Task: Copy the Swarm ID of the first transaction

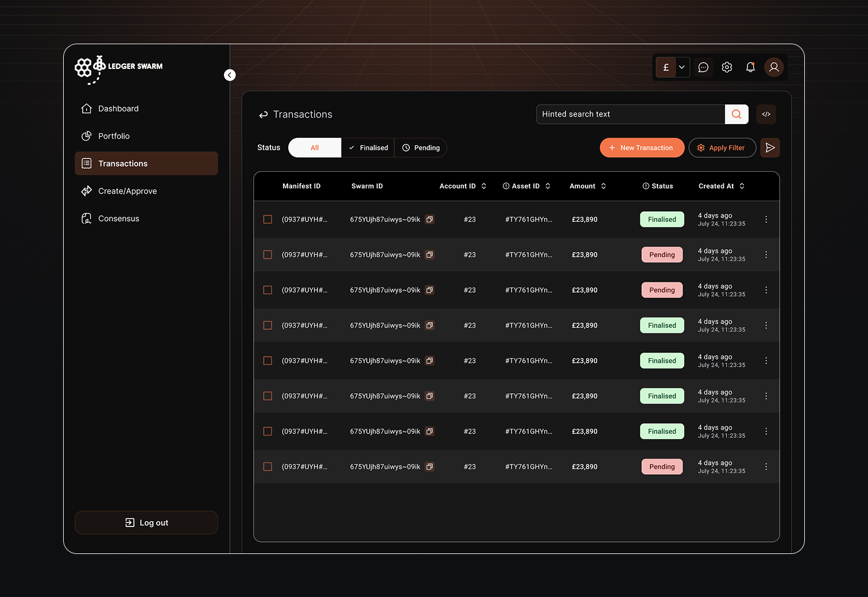Action: click(429, 219)
